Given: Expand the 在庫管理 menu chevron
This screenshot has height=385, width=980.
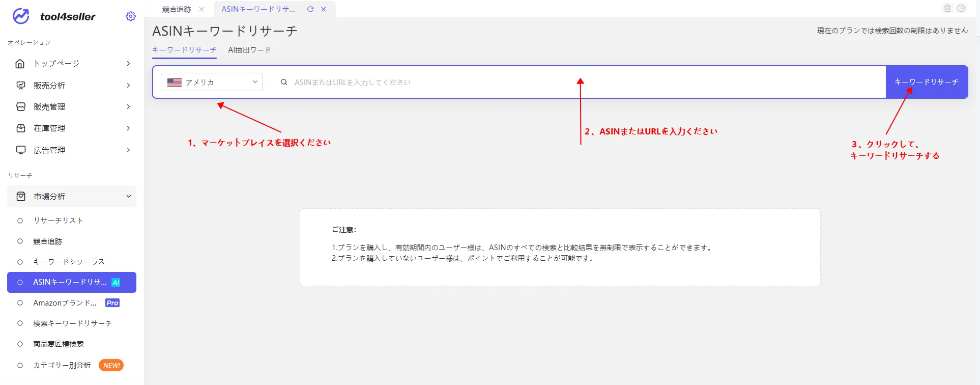Looking at the screenshot, I should pos(128,128).
